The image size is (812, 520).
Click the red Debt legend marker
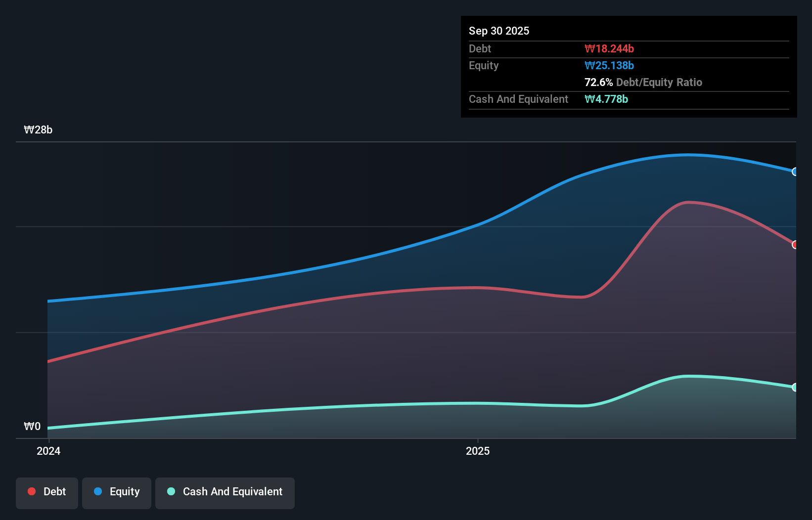click(x=32, y=491)
